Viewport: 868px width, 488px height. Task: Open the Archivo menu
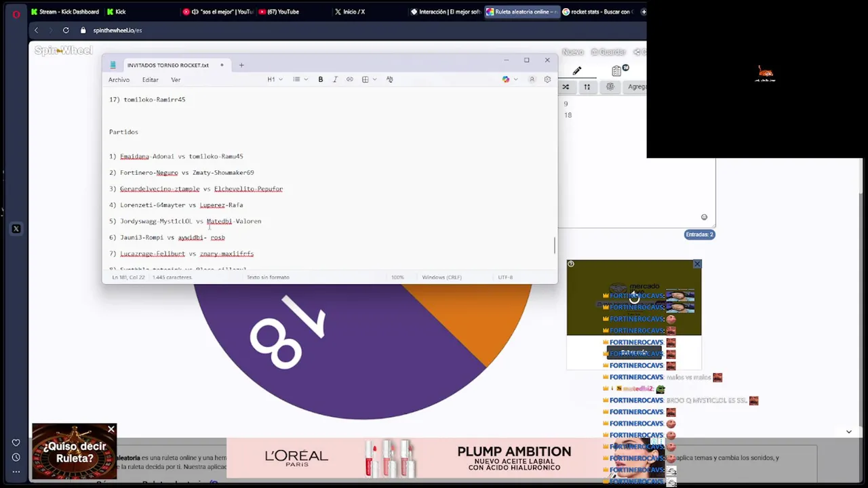pos(119,80)
